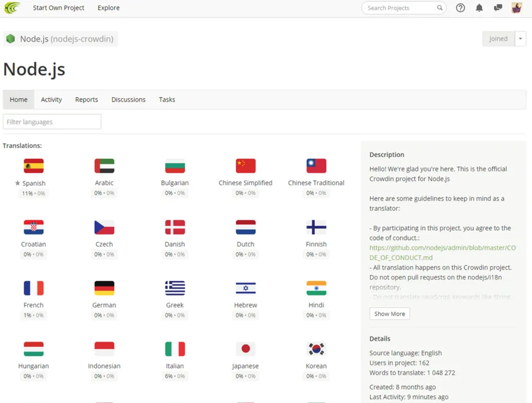Switch to the Home tab
This screenshot has height=403, width=532.
click(19, 99)
